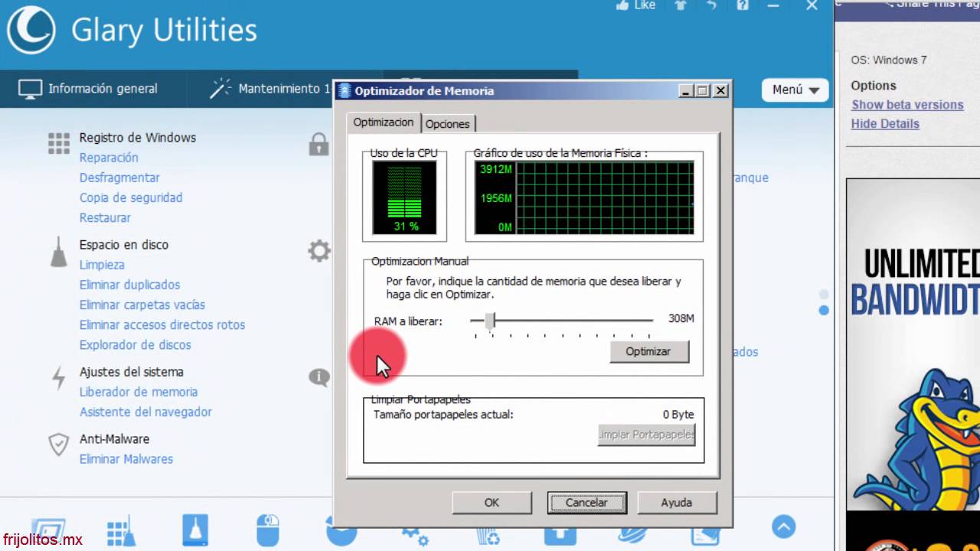Image resolution: width=980 pixels, height=551 pixels.
Task: Select the upper page indicator dot
Action: (824, 294)
